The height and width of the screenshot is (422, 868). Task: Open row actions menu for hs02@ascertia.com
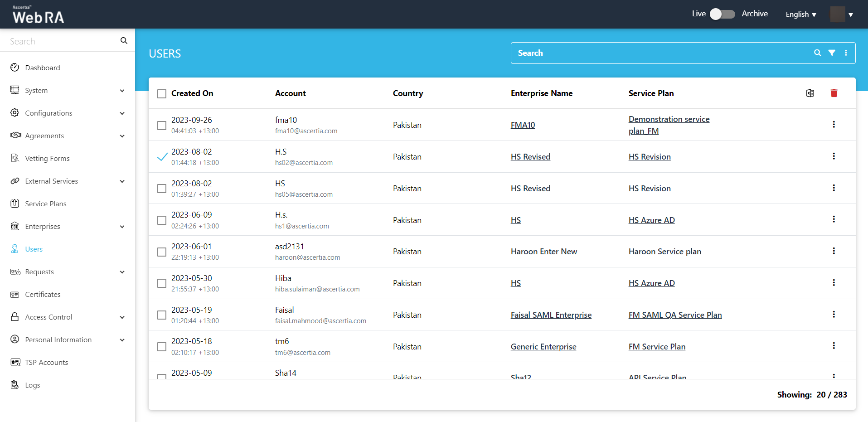pyautogui.click(x=834, y=156)
